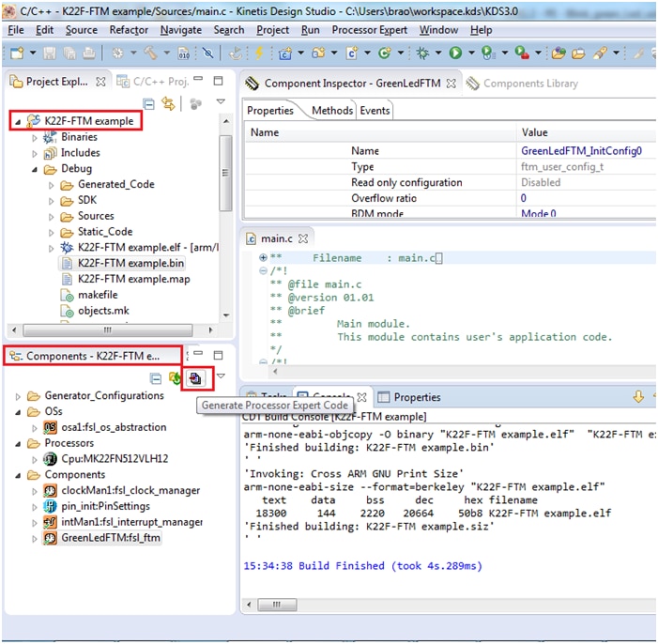Click the Open Type folder icon

pos(559,54)
